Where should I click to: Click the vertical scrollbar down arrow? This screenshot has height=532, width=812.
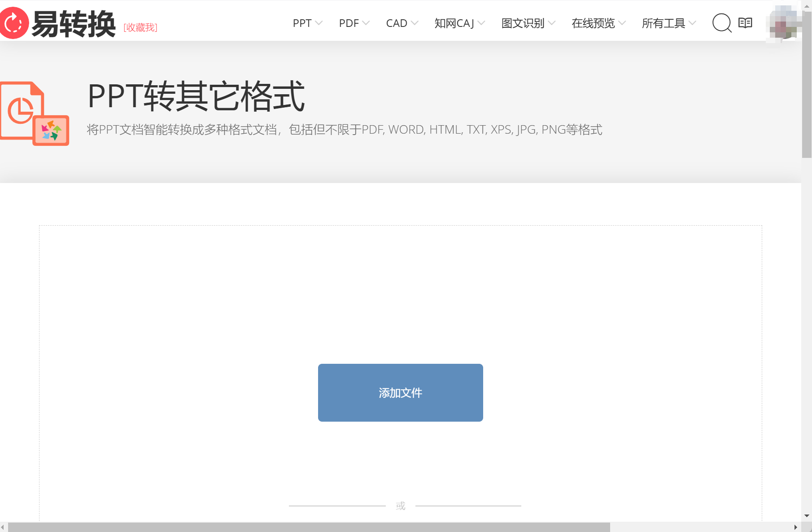tap(807, 516)
